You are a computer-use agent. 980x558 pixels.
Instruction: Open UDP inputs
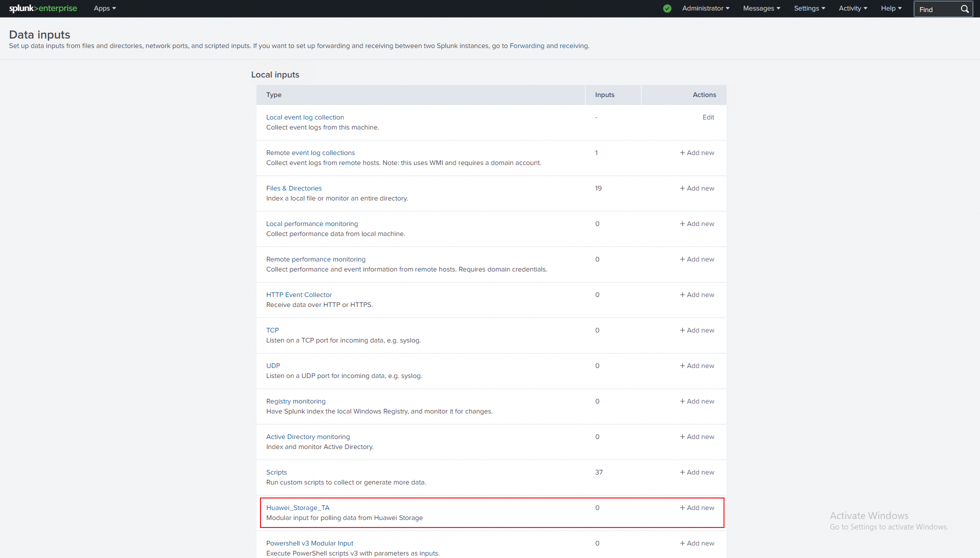coord(273,366)
